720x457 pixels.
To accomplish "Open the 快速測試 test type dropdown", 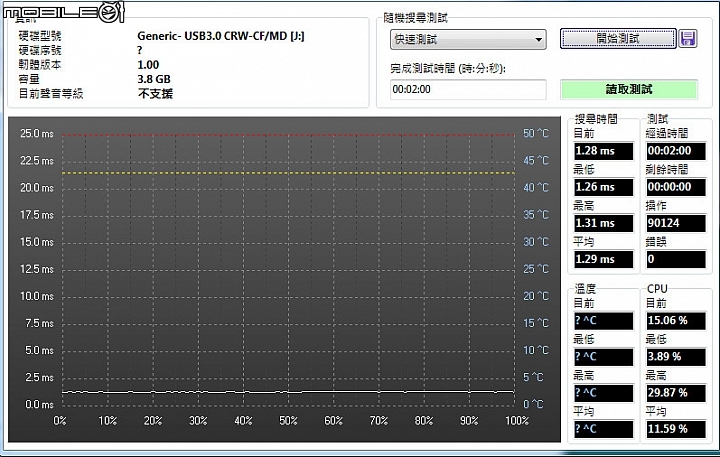I will point(468,39).
